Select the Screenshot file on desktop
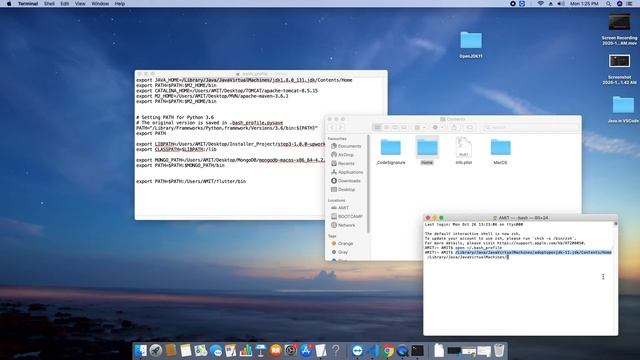 click(x=619, y=69)
